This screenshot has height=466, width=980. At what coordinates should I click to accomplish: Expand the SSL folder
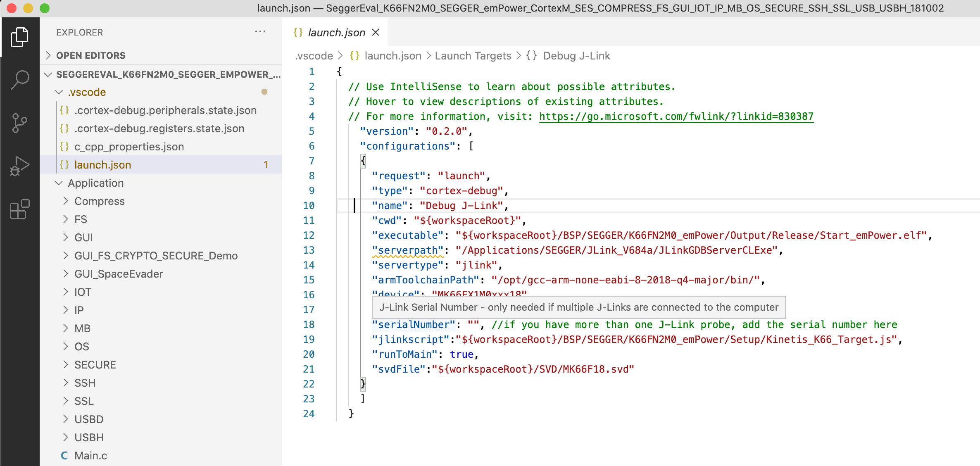point(66,401)
